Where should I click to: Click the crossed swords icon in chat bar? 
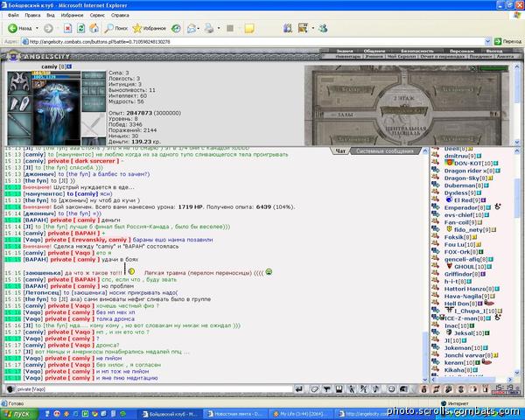(364, 389)
